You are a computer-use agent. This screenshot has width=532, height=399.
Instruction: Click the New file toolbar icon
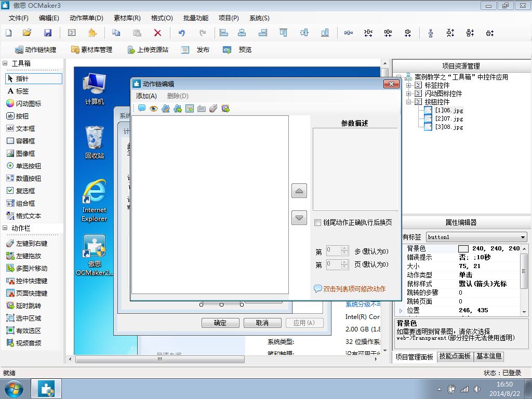9,33
